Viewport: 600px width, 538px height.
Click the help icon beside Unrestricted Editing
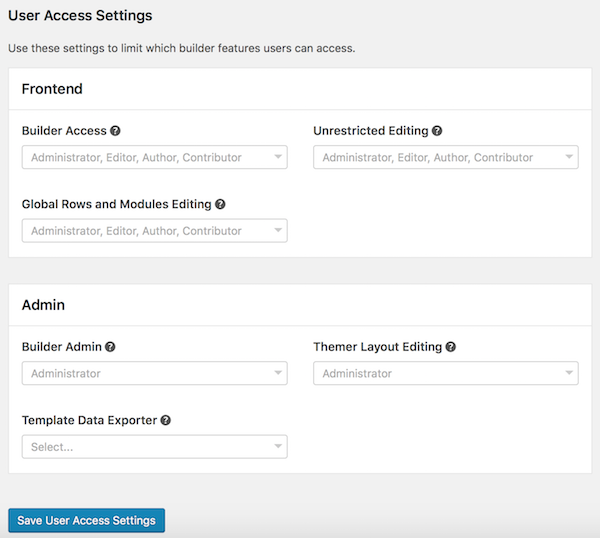point(437,131)
